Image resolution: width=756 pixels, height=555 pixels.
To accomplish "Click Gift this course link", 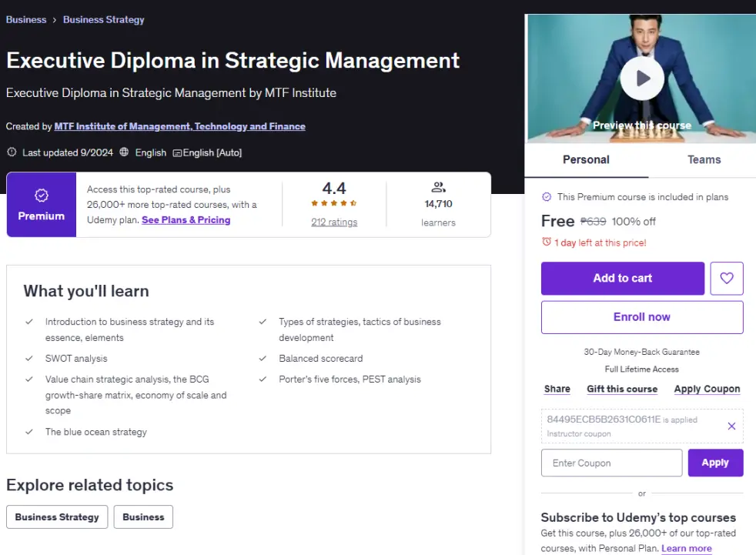I will [622, 389].
